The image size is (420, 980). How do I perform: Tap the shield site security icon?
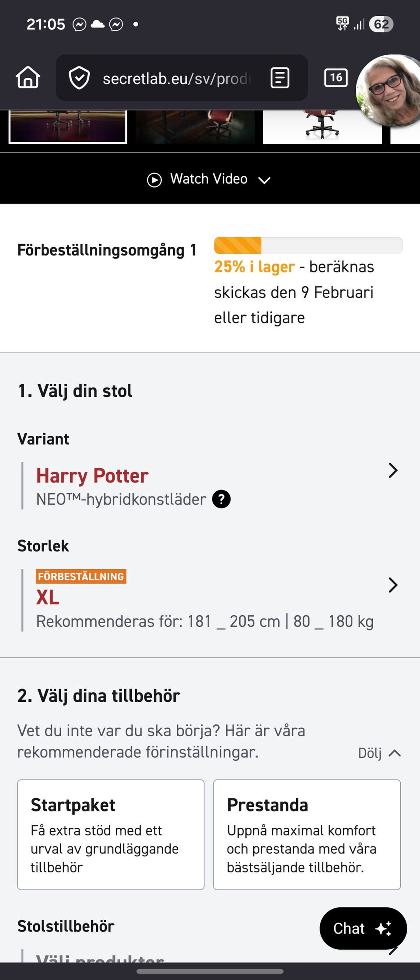coord(79,78)
